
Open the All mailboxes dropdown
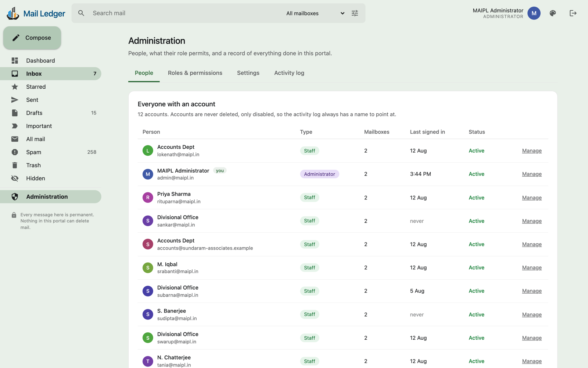click(315, 13)
